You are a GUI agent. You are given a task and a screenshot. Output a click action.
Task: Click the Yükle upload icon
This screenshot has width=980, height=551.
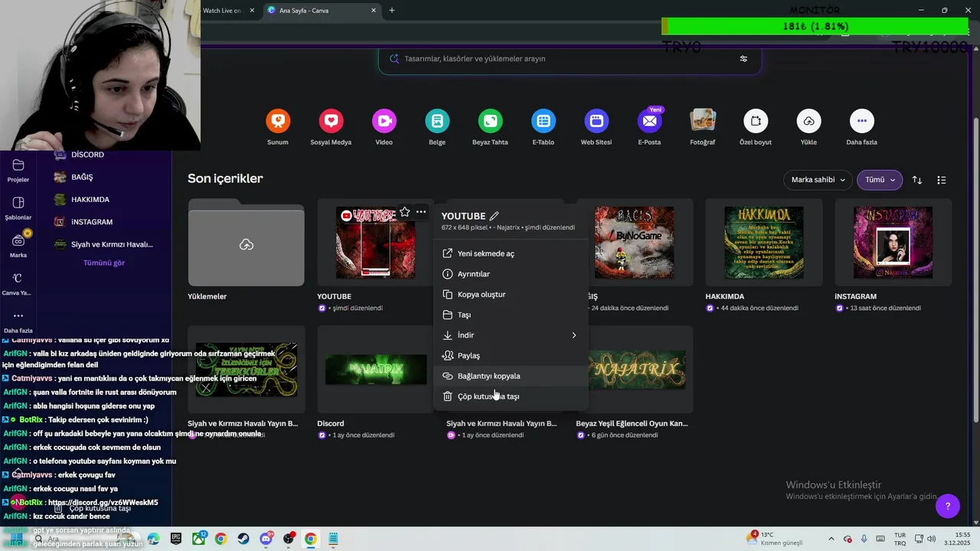click(x=808, y=121)
